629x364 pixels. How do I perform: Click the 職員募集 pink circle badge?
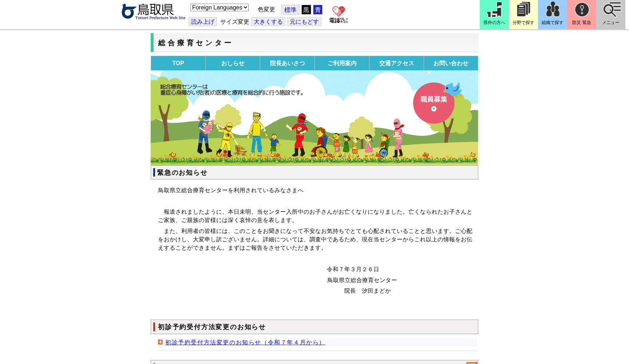click(433, 102)
